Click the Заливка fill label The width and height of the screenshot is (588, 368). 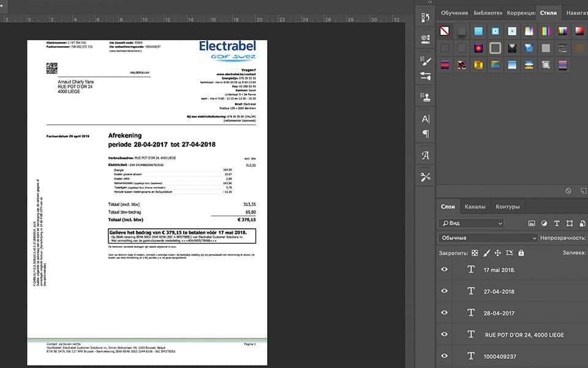tap(574, 253)
